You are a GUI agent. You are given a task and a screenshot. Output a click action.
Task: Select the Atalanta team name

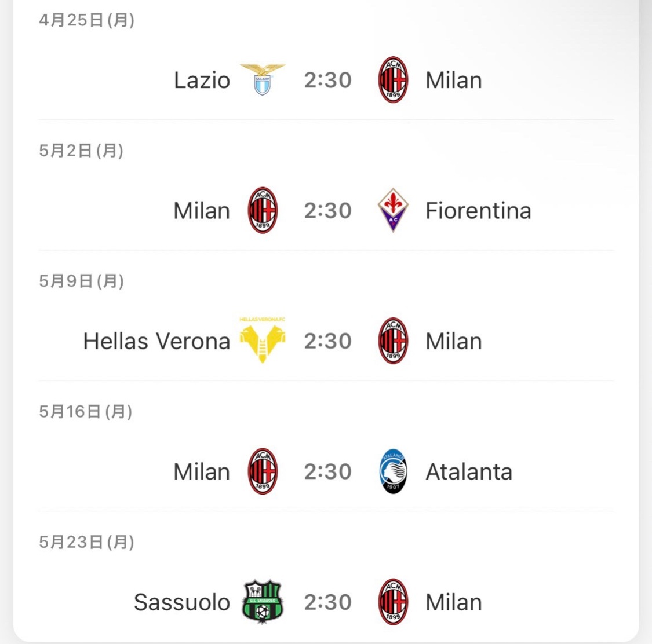469,471
